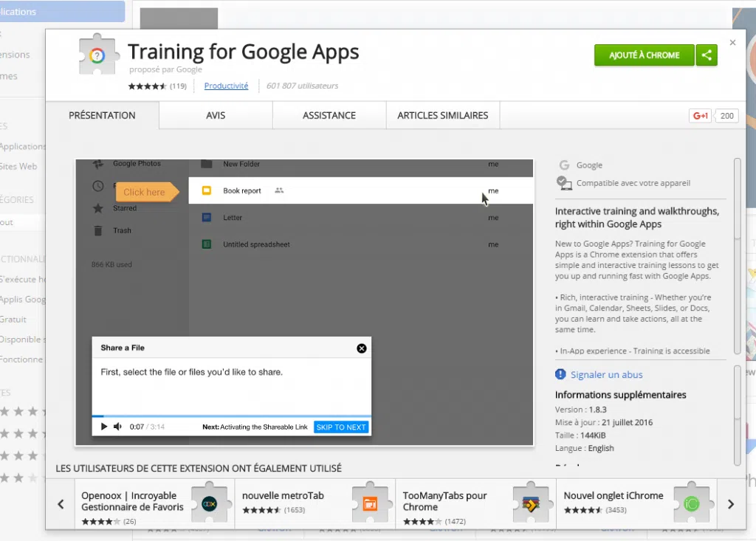Open the Assistance tab
Screen dimensions: 756x541
point(329,115)
